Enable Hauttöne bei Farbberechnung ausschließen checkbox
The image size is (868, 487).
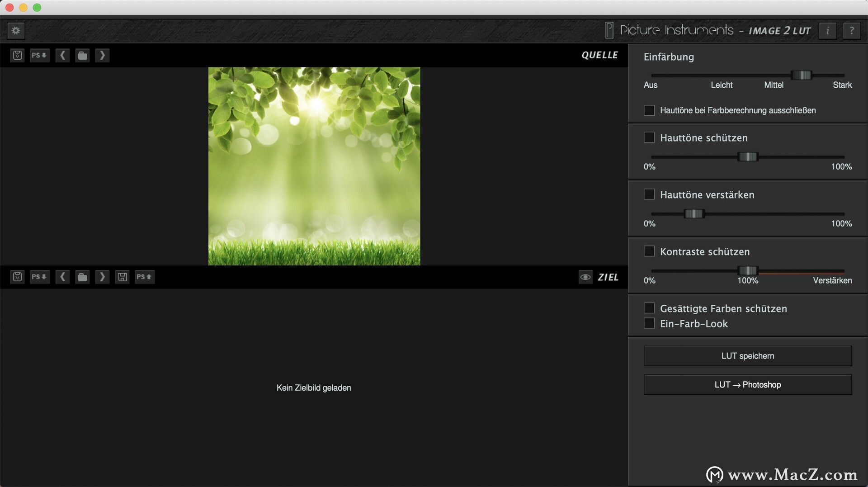[x=649, y=110]
